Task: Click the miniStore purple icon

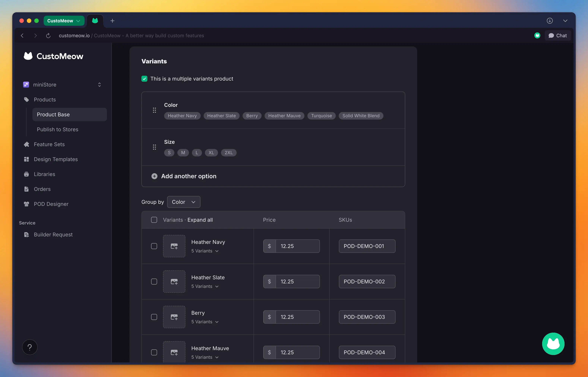Action: (26, 85)
